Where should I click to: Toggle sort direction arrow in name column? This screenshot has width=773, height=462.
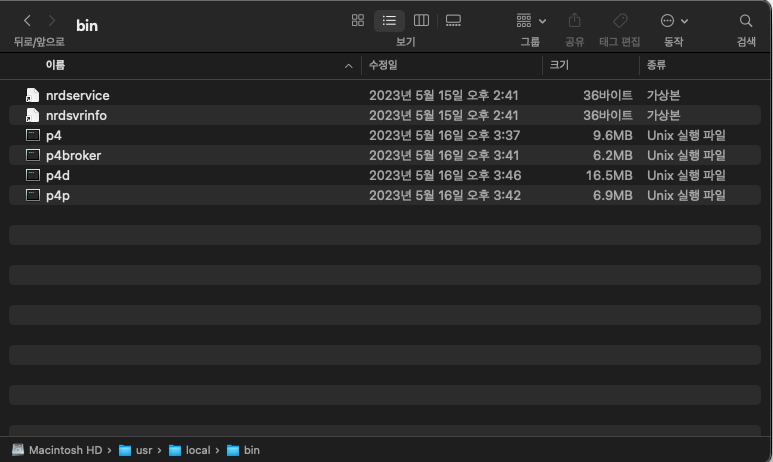[x=349, y=66]
